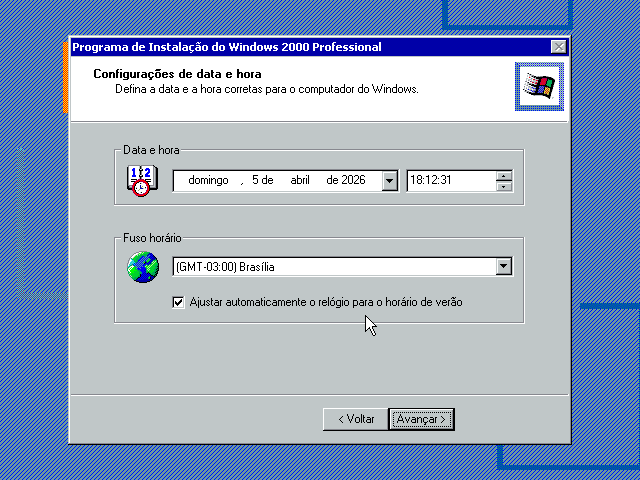This screenshot has width=640, height=480.
Task: Increase time with the up spinner arrow
Action: tap(504, 176)
